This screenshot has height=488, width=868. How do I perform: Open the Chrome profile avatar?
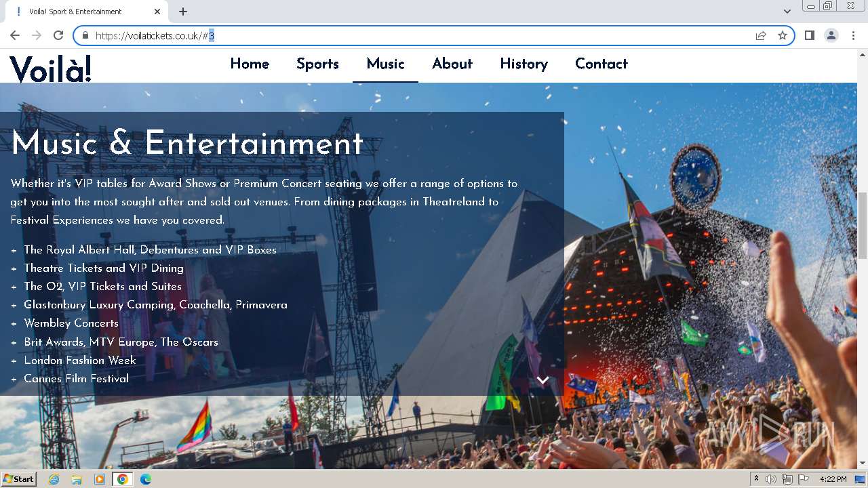(x=831, y=35)
